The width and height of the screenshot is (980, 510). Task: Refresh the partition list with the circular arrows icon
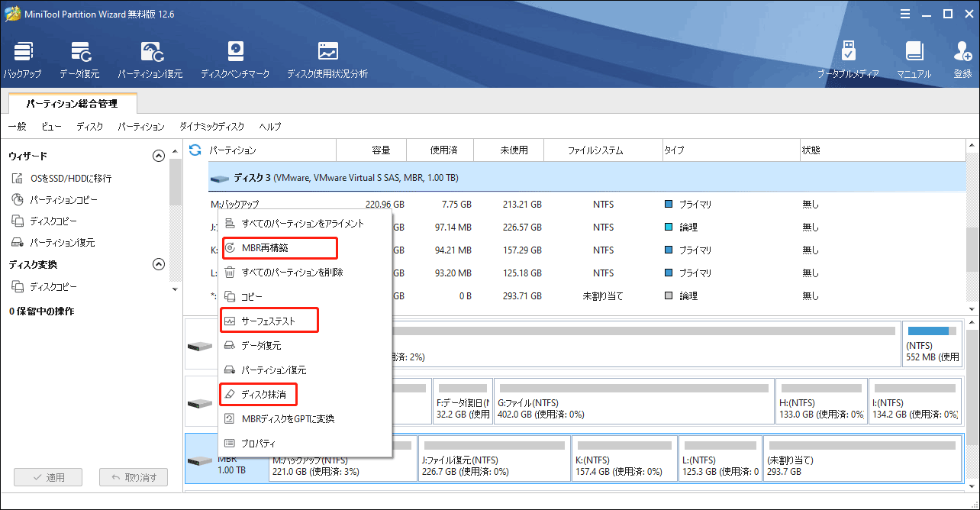(195, 150)
